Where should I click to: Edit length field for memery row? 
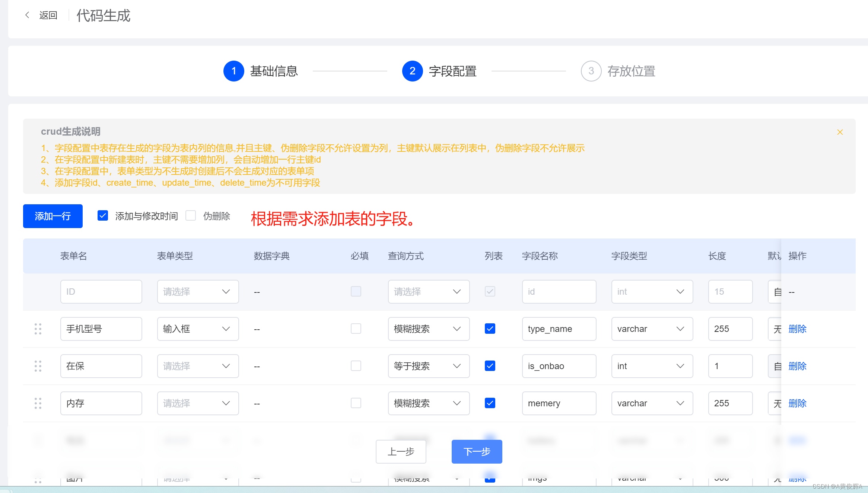[x=730, y=403]
